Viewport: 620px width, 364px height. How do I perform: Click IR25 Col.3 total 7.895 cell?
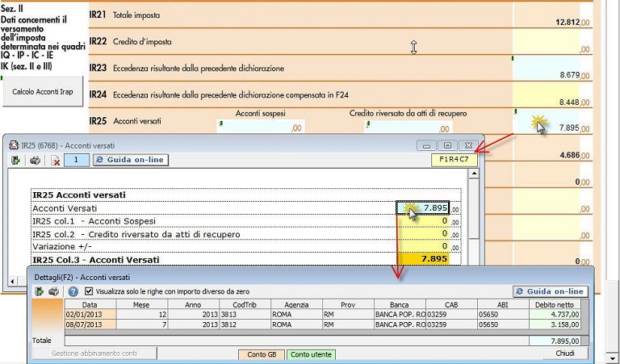tap(423, 259)
